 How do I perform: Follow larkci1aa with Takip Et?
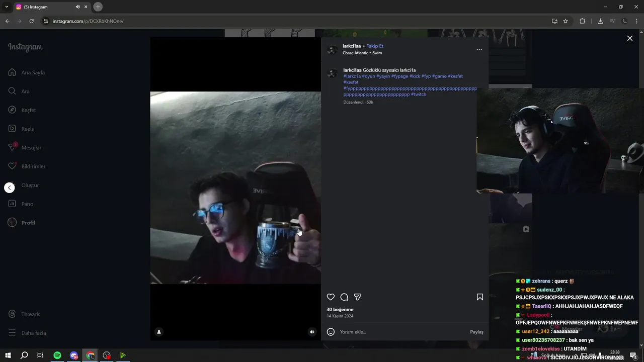[375, 46]
